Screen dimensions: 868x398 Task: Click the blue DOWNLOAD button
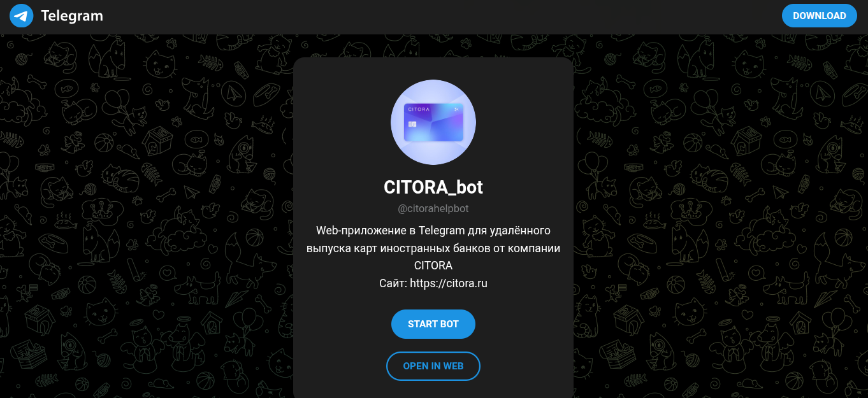[x=820, y=16]
